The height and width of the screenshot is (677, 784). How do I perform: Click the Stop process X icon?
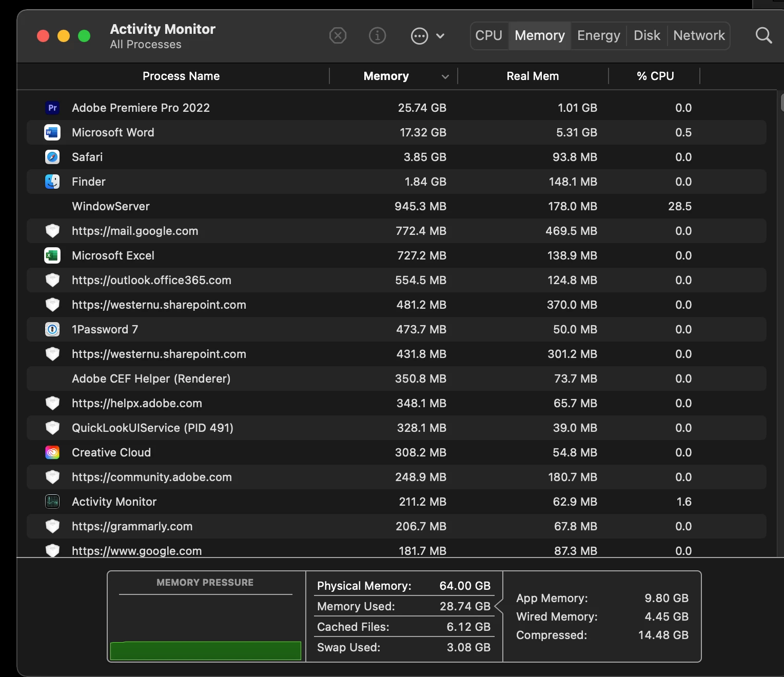[x=338, y=36]
